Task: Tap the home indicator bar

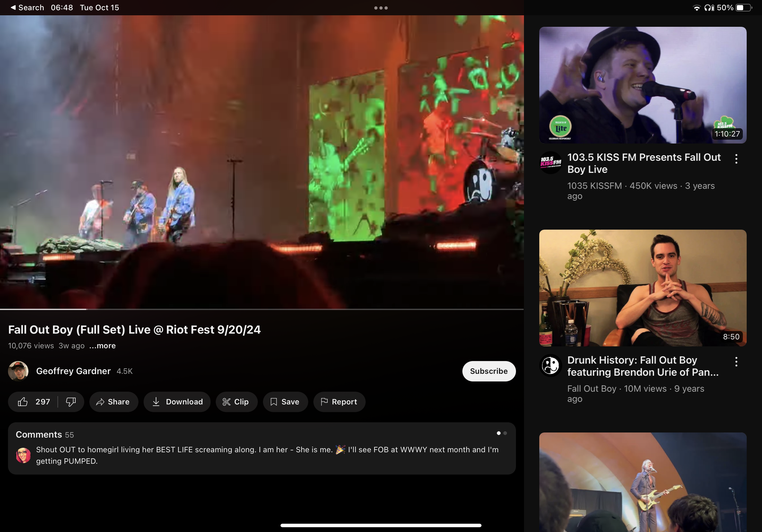Action: click(x=381, y=525)
